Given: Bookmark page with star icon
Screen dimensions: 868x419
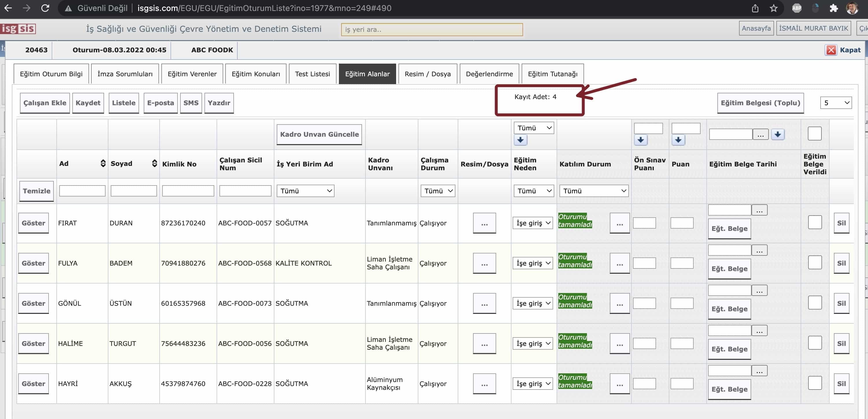Looking at the screenshot, I should coord(774,8).
